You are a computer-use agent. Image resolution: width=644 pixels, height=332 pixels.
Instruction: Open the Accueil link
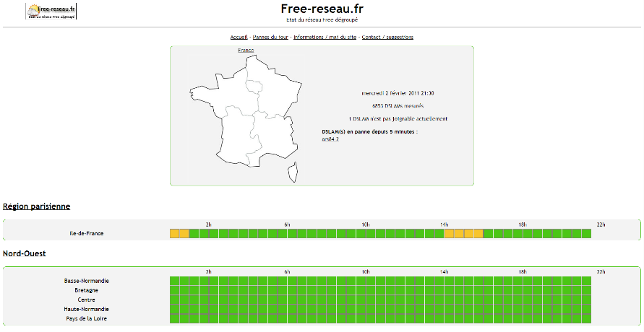pyautogui.click(x=239, y=37)
